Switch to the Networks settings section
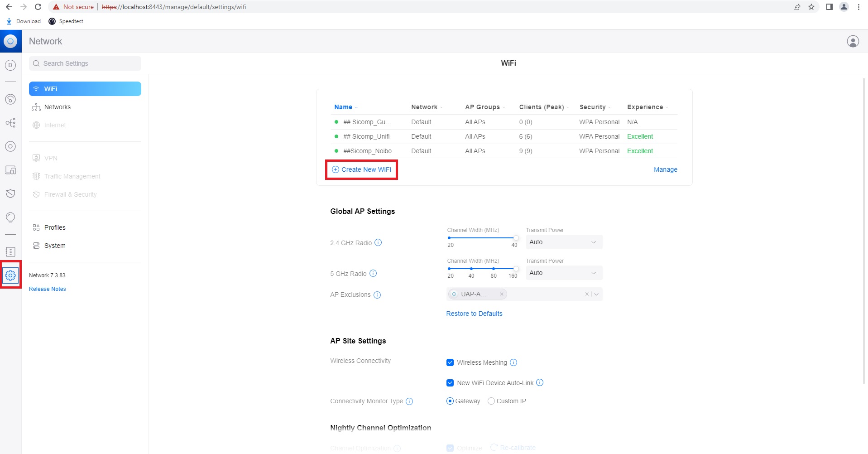The image size is (868, 454). [x=58, y=107]
